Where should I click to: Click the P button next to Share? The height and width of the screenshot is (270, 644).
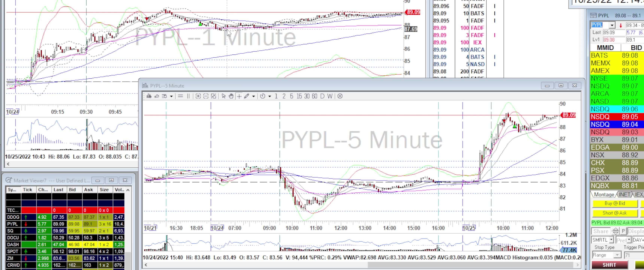623,231
